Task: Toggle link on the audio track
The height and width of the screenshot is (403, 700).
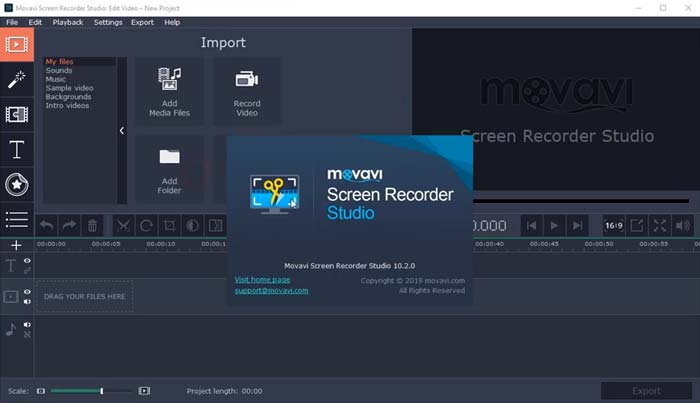Action: pos(27,335)
